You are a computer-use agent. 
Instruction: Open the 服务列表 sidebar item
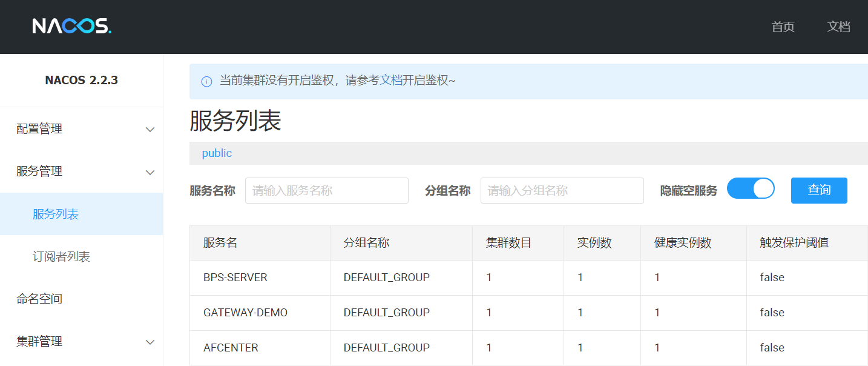click(56, 214)
